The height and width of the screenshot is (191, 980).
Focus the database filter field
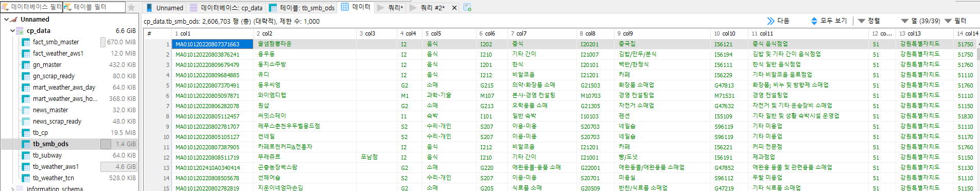[31, 7]
